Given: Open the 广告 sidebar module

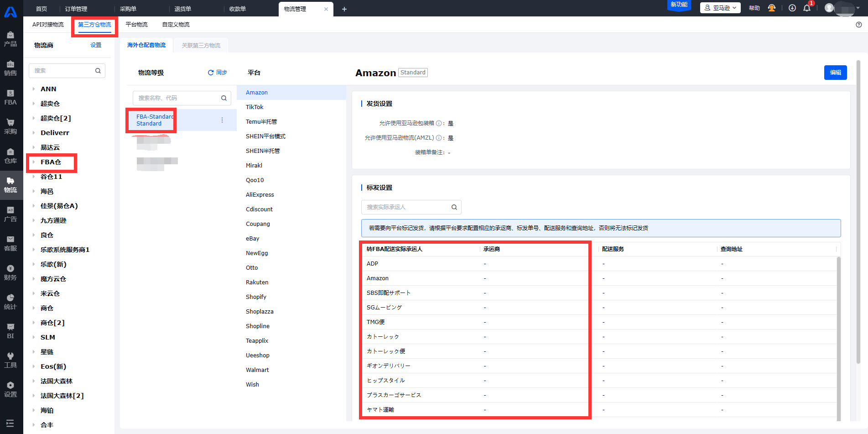Looking at the screenshot, I should click(x=10, y=214).
